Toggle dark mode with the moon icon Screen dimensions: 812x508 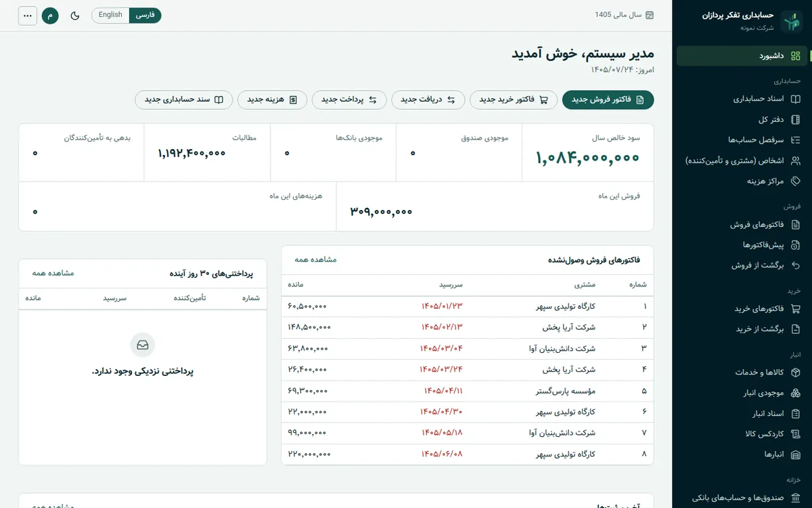click(75, 15)
